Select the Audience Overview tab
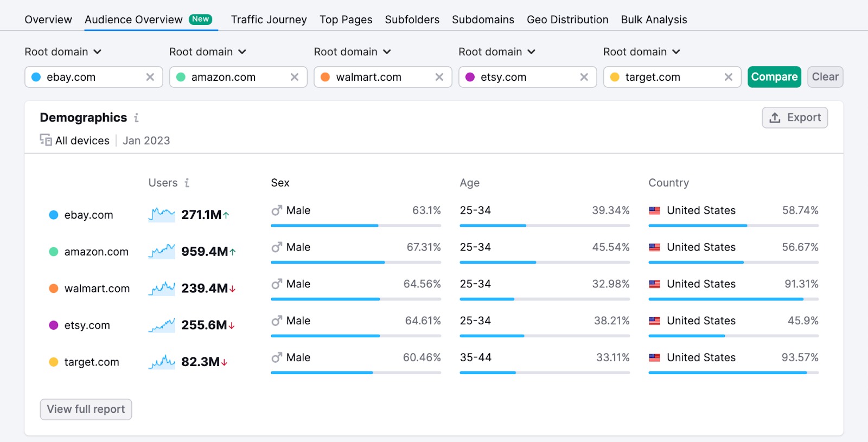The width and height of the screenshot is (868, 442). pyautogui.click(x=148, y=20)
